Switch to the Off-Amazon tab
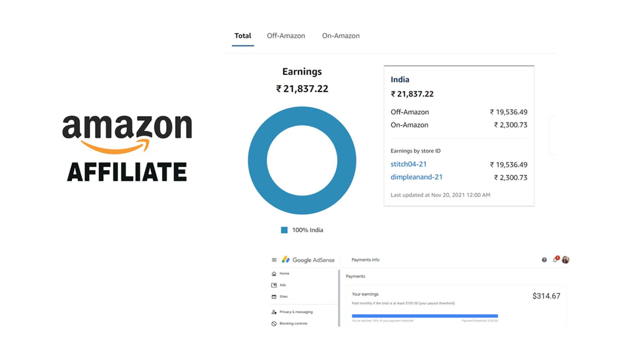644x362 pixels. tap(286, 36)
